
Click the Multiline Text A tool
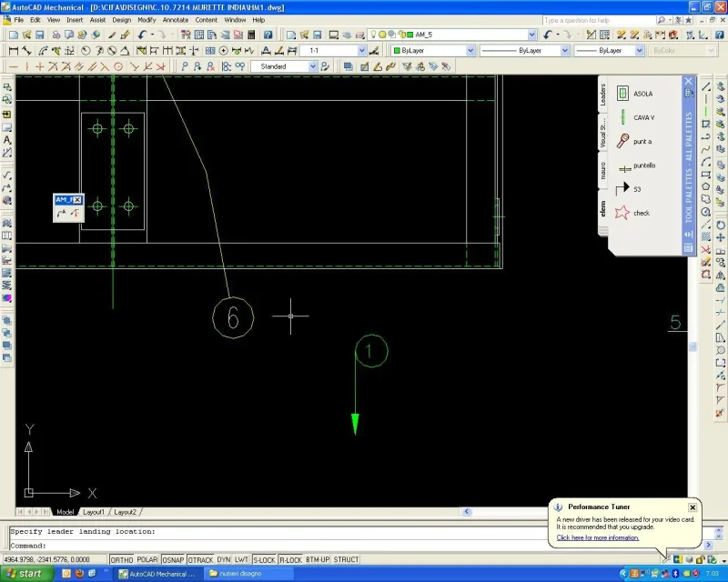click(7, 140)
